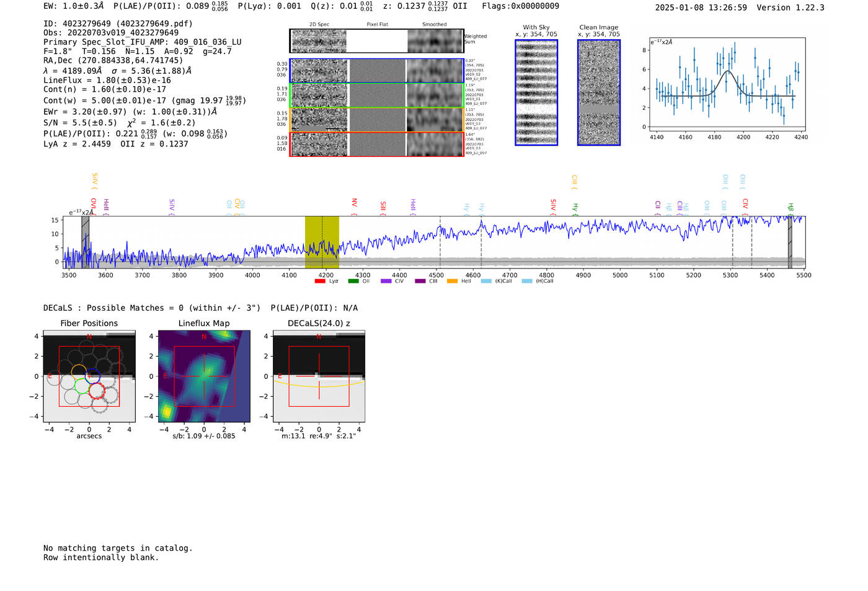868x591 pixels.
Task: Open the Clean Image thumbnail
Action: click(598, 92)
